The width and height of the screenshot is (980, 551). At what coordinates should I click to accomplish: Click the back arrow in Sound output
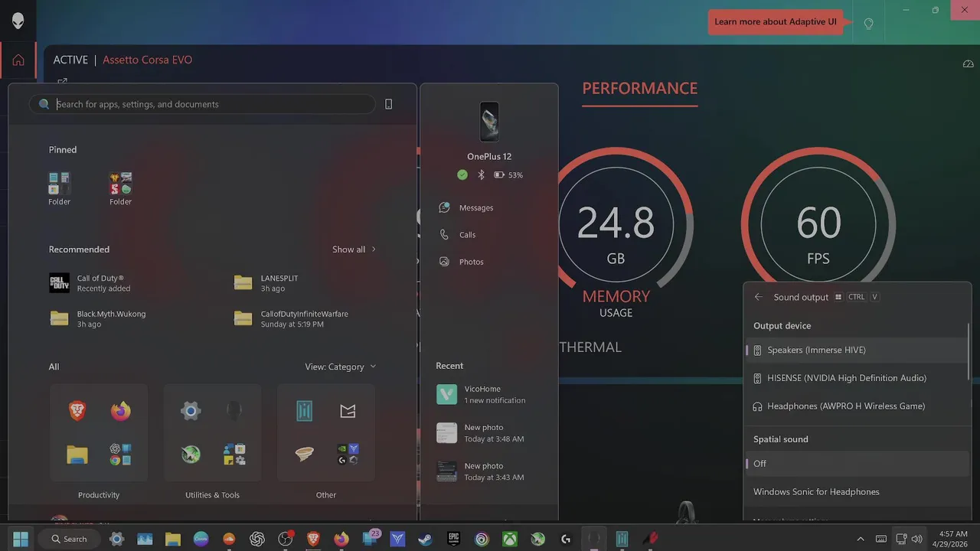coord(758,297)
